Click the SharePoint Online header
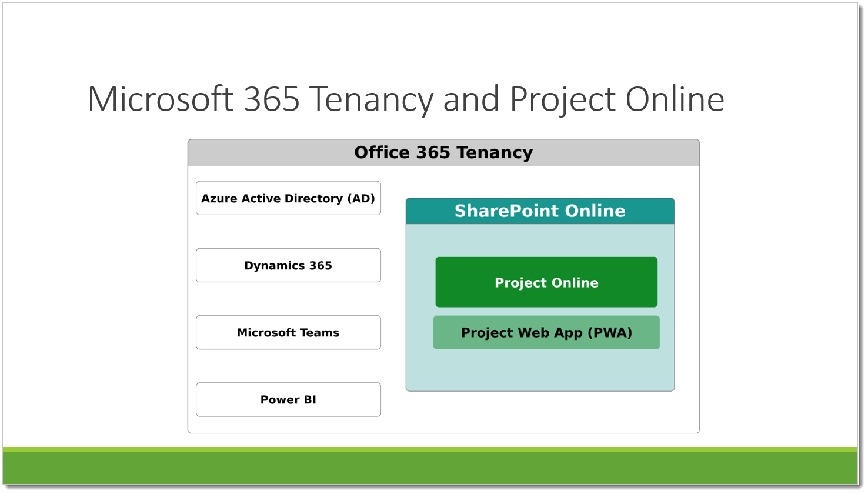Screen dimensions: 868x494 540,211
